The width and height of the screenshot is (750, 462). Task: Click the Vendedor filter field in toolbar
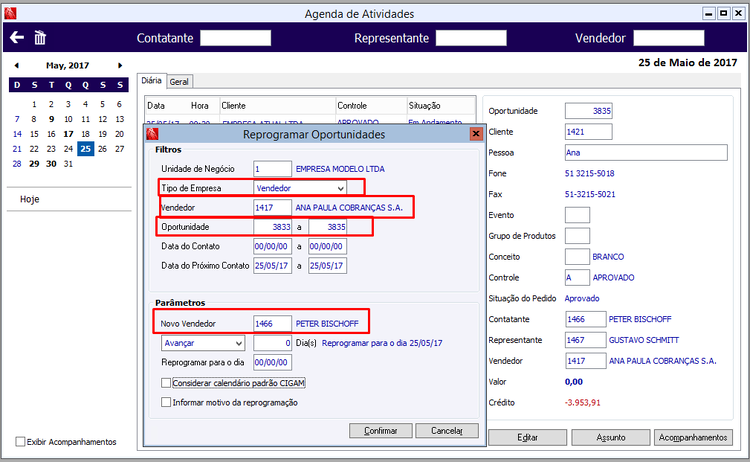[x=669, y=38]
